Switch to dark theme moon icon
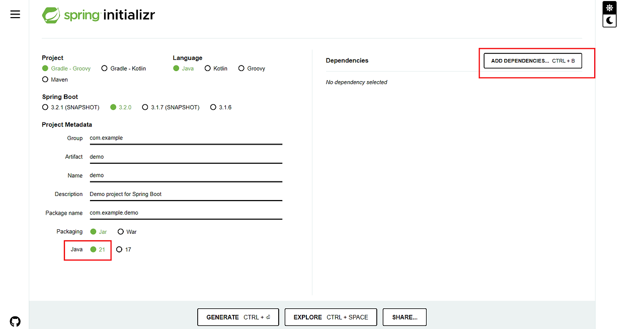The image size is (644, 329). 610,21
